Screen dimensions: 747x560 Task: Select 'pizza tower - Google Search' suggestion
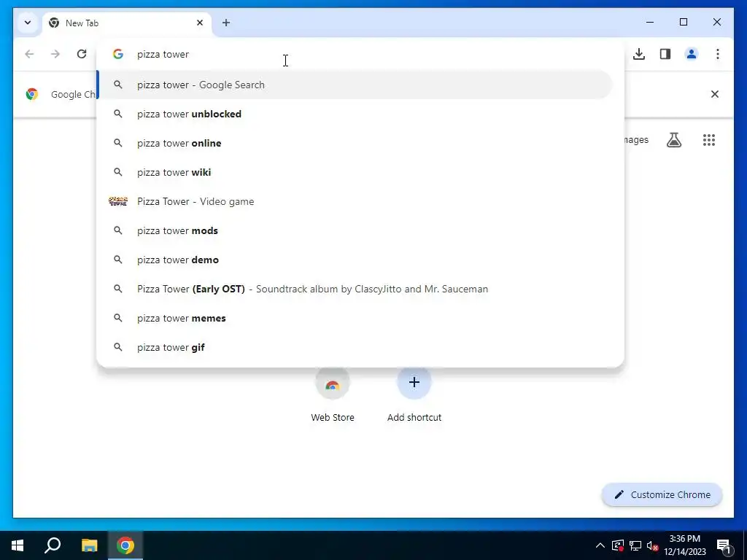pyautogui.click(x=355, y=85)
